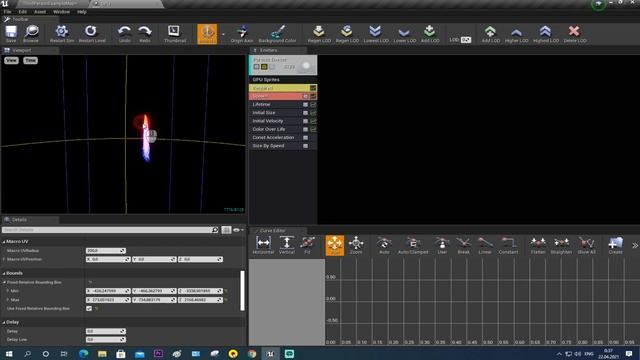Expand Curve Editor toolbar overflow chevron

point(635,246)
